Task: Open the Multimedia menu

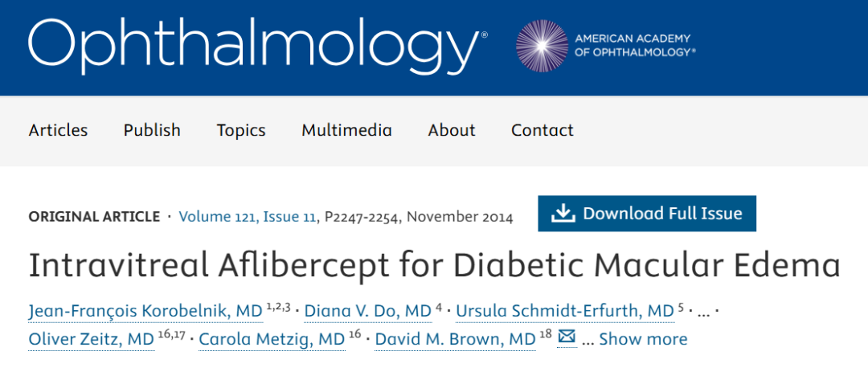Action: (x=346, y=130)
